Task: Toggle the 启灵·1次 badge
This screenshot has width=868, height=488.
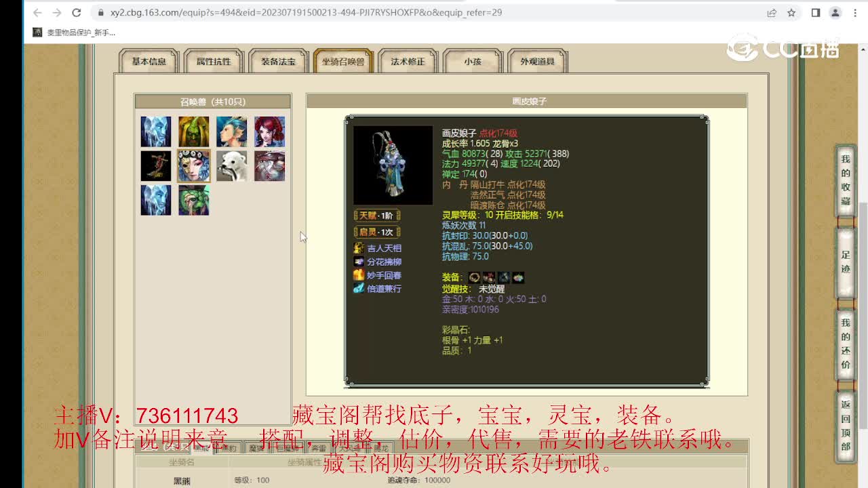Action: click(x=375, y=231)
